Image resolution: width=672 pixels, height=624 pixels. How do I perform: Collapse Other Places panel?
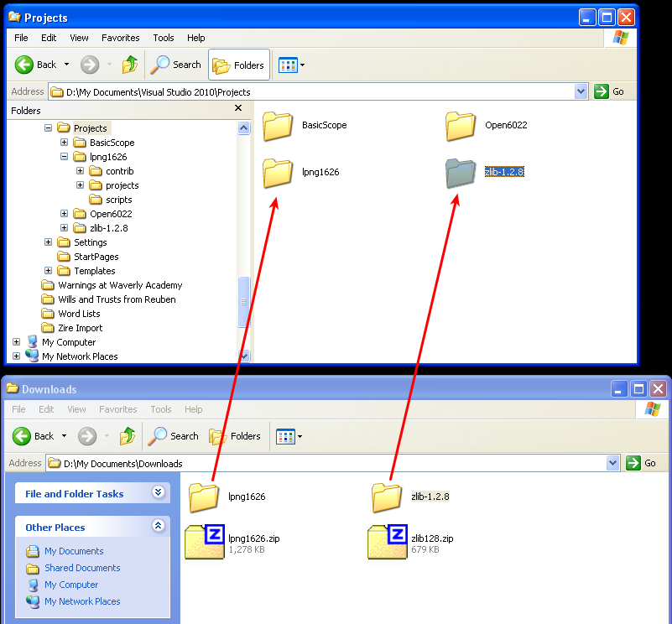(159, 525)
